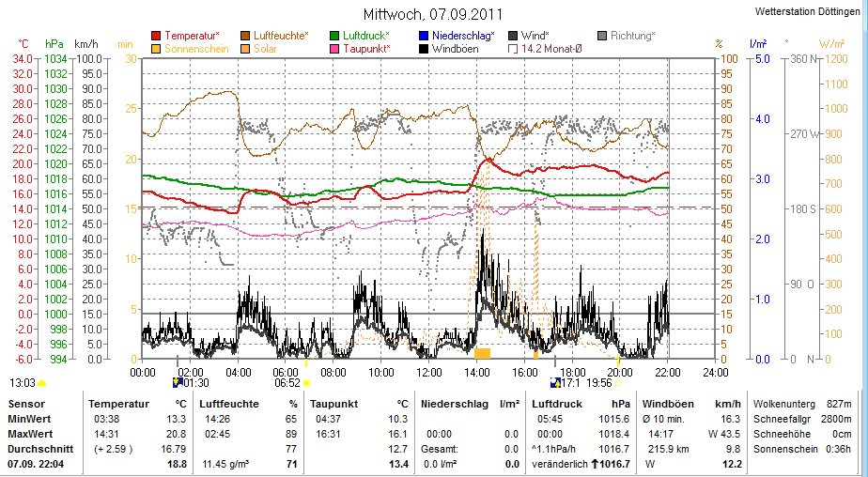Click the Temperatur column header in table
The height and width of the screenshot is (477, 868).
point(118,403)
